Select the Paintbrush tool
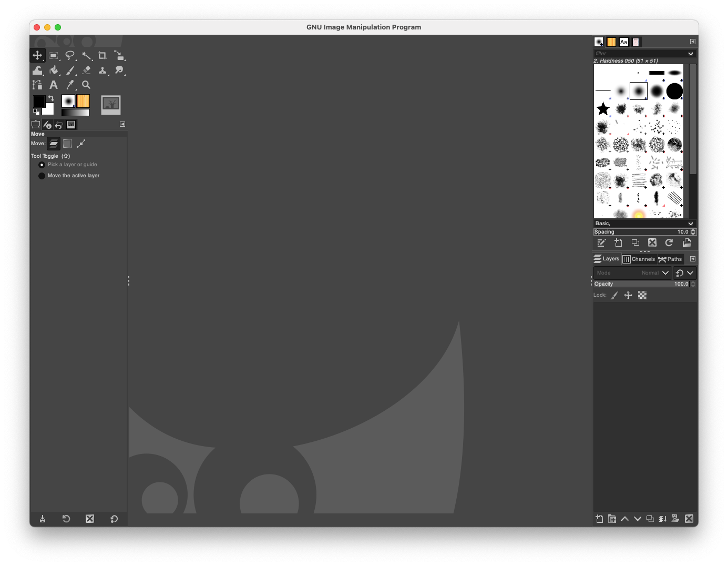Screen dimensions: 728x566 [70, 70]
